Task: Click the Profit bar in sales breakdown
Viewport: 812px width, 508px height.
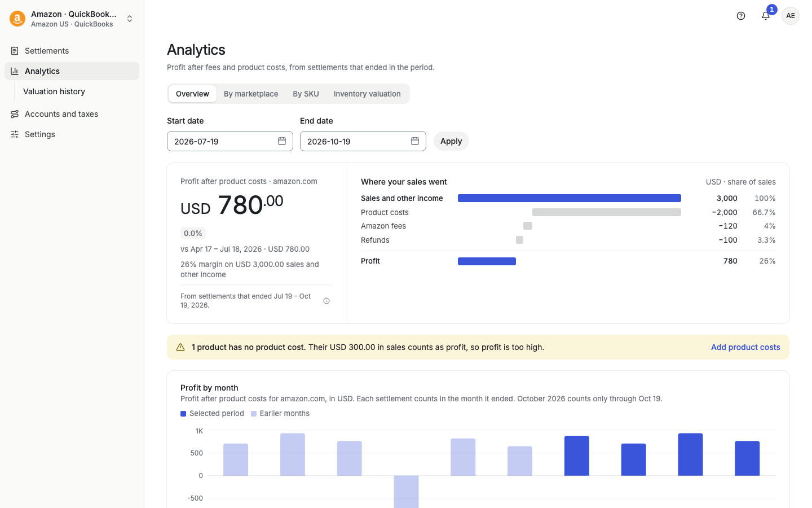Action: (x=487, y=261)
